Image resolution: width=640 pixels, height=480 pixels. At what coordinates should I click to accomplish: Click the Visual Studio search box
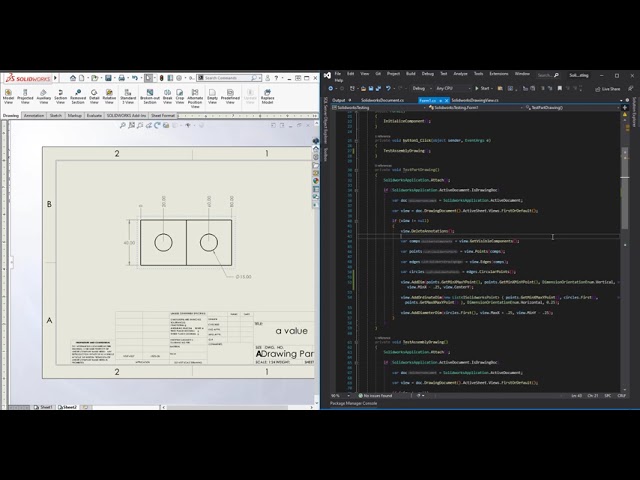click(548, 75)
